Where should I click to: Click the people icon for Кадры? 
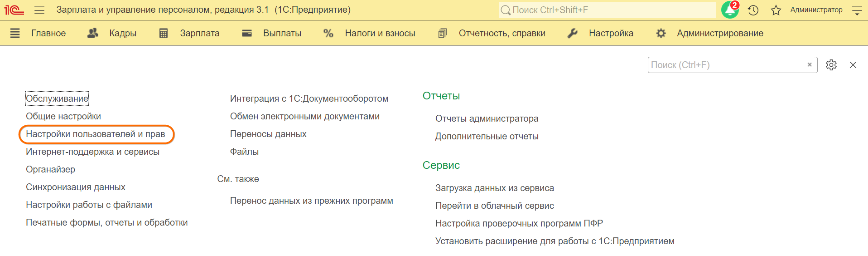pos(93,33)
